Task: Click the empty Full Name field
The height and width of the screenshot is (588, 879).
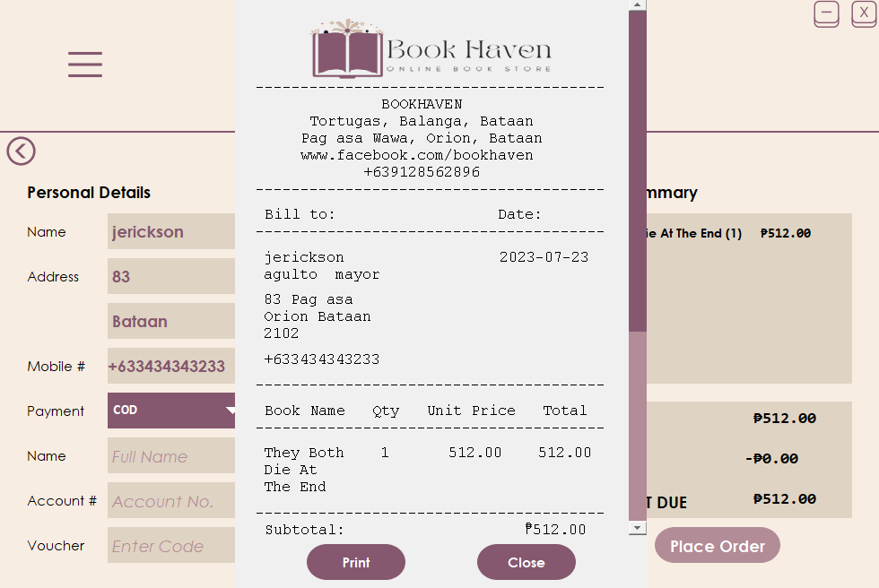Action: pyautogui.click(x=170, y=455)
